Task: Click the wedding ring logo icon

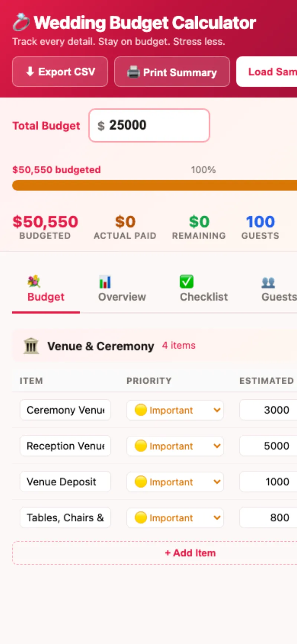Action: pos(21,22)
